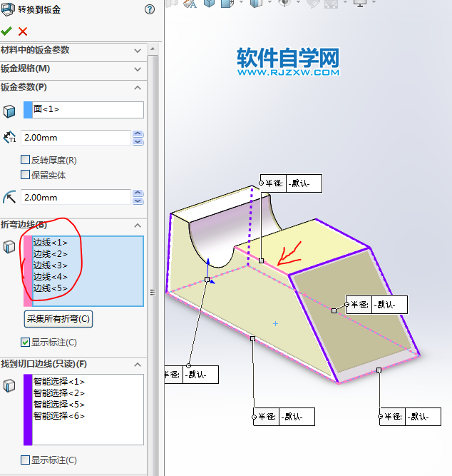This screenshot has width=452, height=476.
Task: Open View Orientation cube in top toolbar
Action: click(209, 3)
